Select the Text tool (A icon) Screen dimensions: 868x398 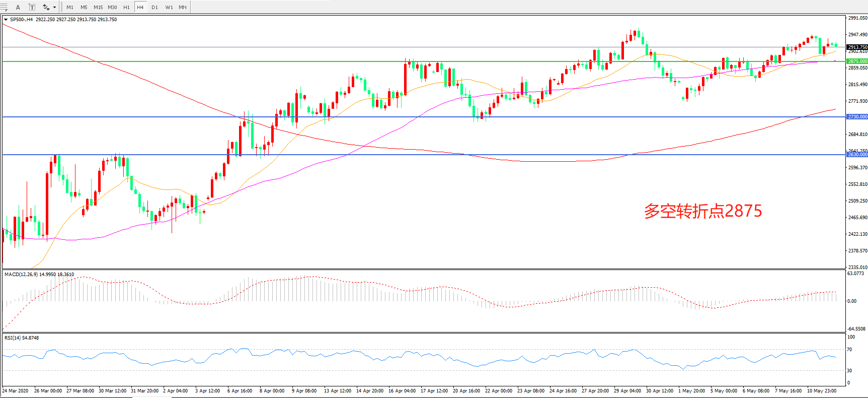click(x=18, y=7)
